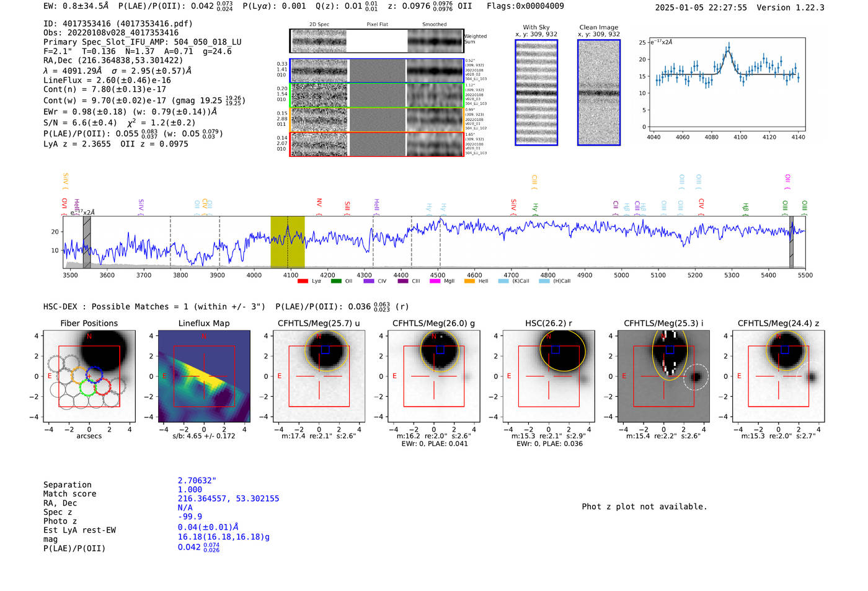Viewport: 868px width, 591px height.
Task: Click the Flags:0x00004009 text
Action: [525, 6]
